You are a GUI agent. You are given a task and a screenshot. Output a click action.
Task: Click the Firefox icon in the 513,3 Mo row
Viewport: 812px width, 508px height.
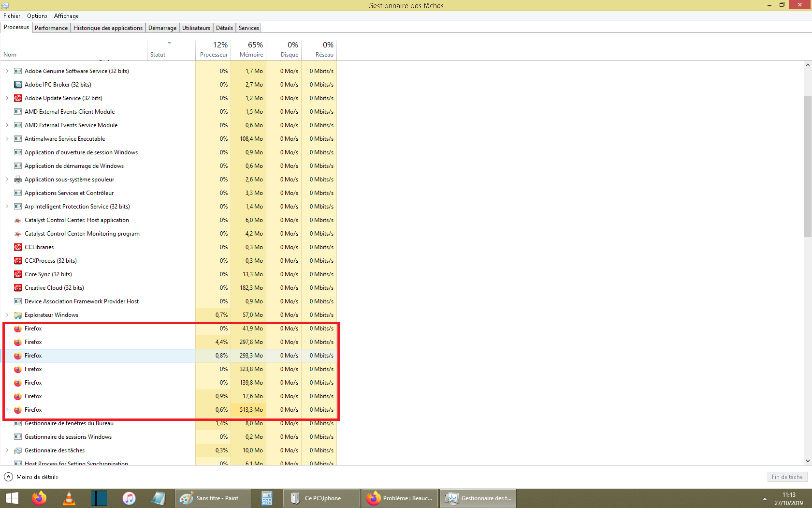(18, 410)
